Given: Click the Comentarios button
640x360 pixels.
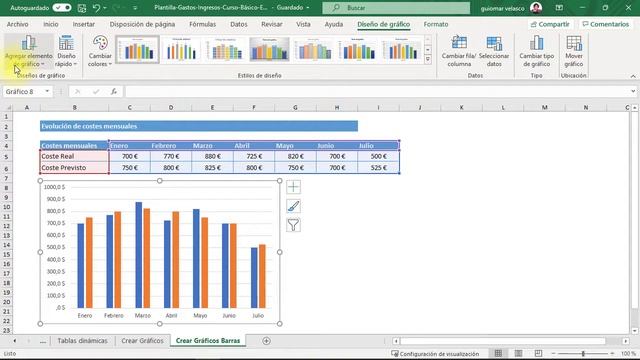Looking at the screenshot, I should 606,24.
